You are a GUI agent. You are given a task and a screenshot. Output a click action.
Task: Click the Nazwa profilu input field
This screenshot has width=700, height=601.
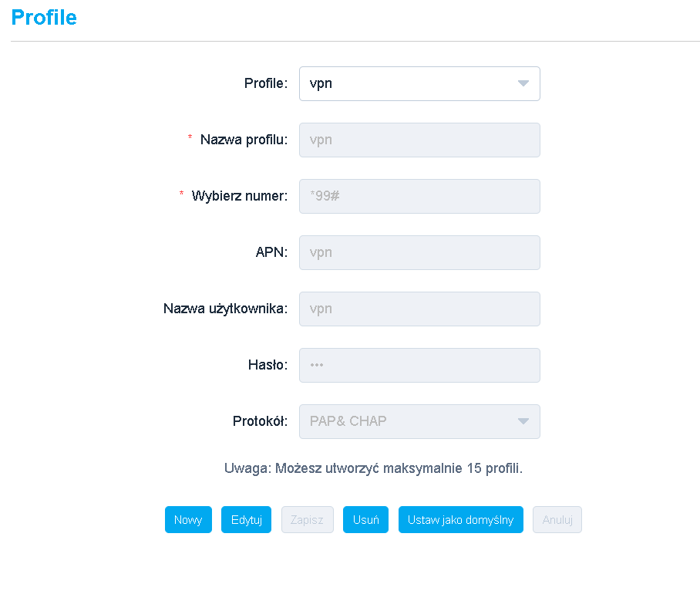[x=419, y=140]
